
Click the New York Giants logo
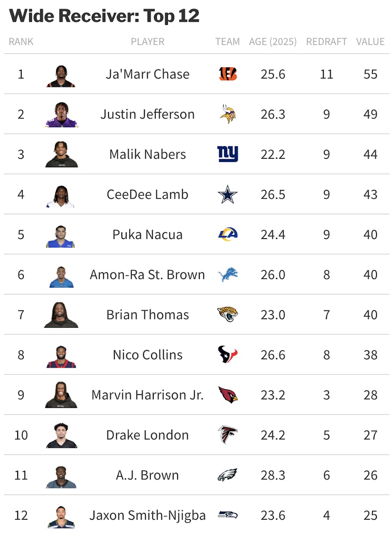click(x=228, y=154)
